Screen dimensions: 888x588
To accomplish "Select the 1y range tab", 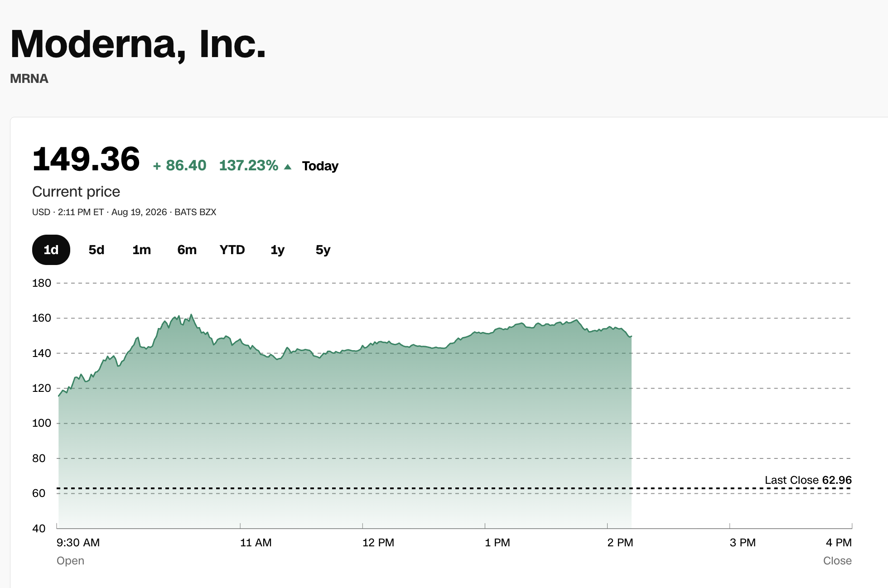I will 278,250.
